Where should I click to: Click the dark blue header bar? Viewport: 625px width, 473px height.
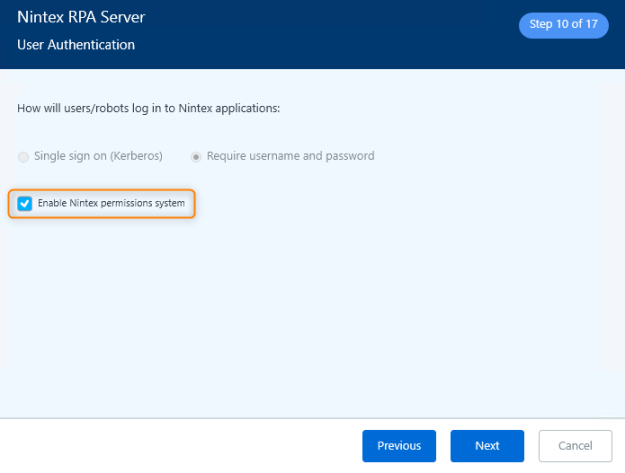330,35
